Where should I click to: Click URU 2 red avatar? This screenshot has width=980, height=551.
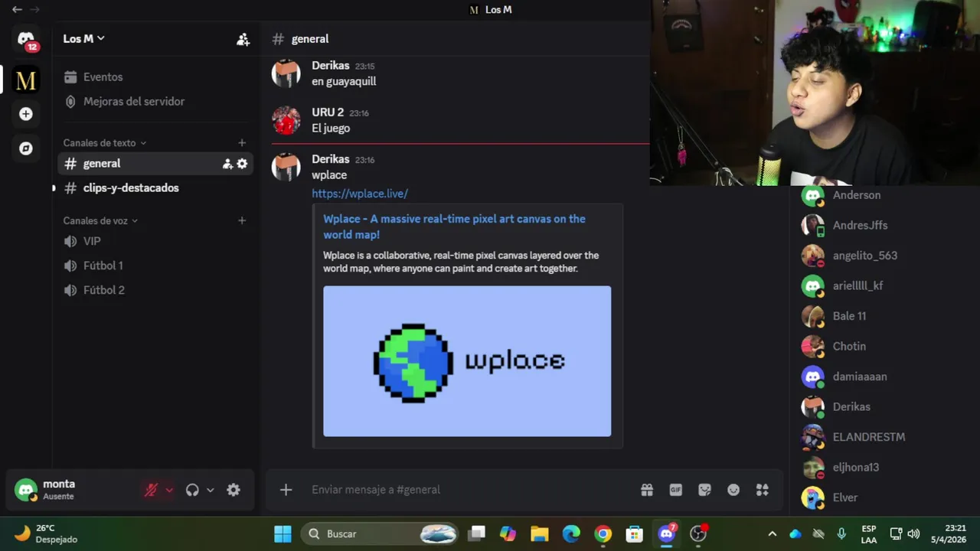coord(286,121)
